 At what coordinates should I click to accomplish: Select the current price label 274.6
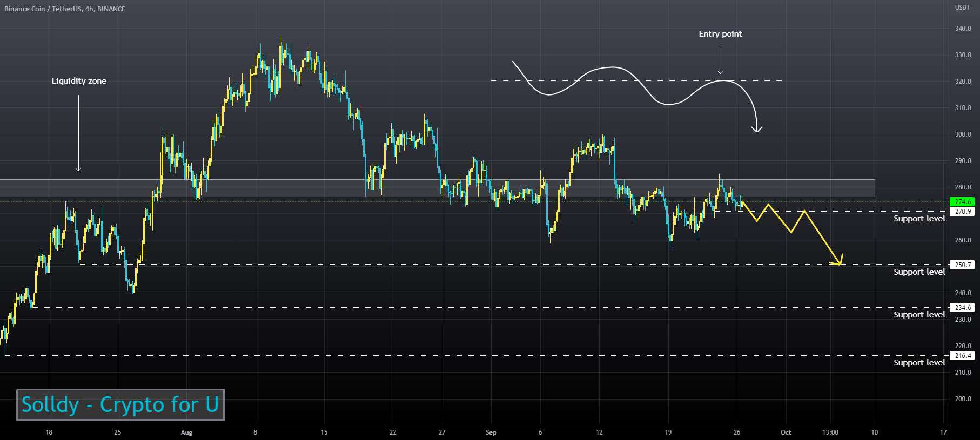pyautogui.click(x=963, y=201)
